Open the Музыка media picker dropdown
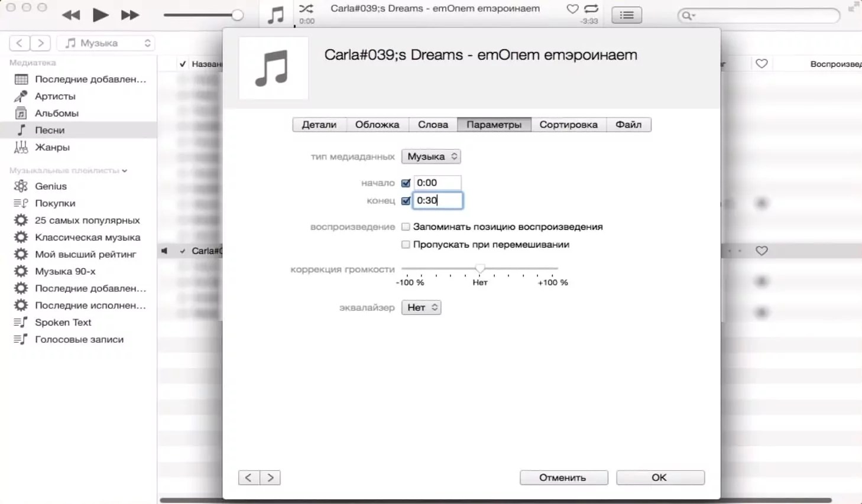862x504 pixels. pyautogui.click(x=106, y=43)
